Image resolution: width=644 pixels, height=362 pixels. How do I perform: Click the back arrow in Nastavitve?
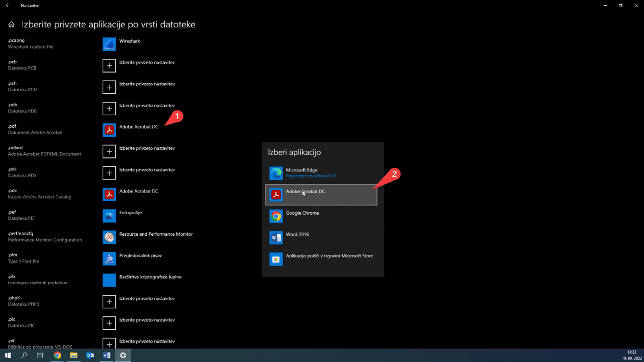[8, 6]
